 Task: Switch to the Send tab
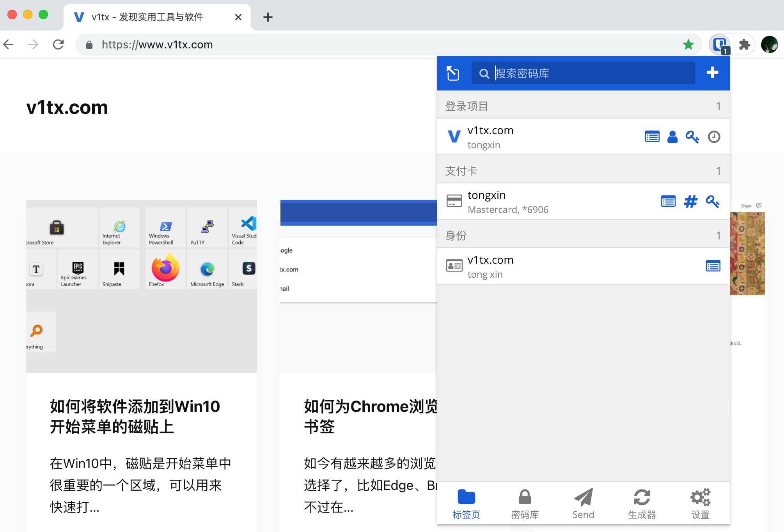[x=583, y=503]
